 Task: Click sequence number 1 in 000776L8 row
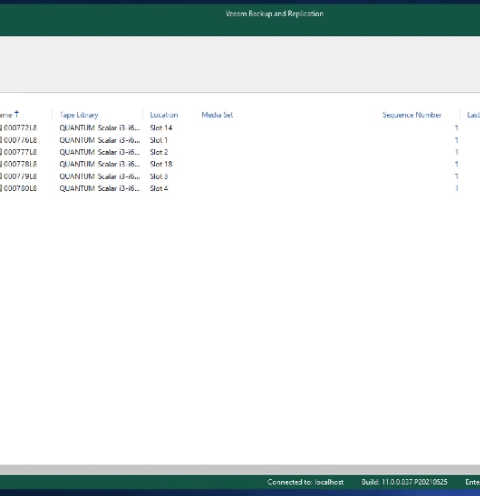pyautogui.click(x=456, y=140)
